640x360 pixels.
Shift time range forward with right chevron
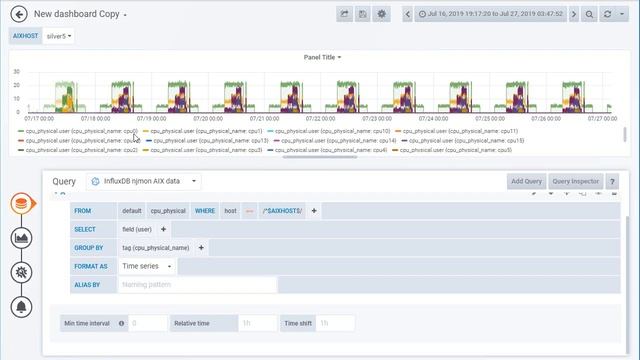pos(574,14)
